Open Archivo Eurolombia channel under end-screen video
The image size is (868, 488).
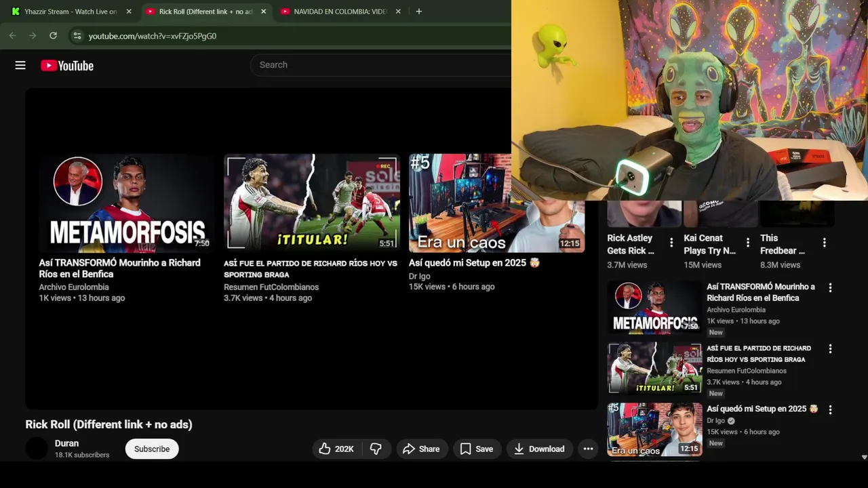pos(73,287)
